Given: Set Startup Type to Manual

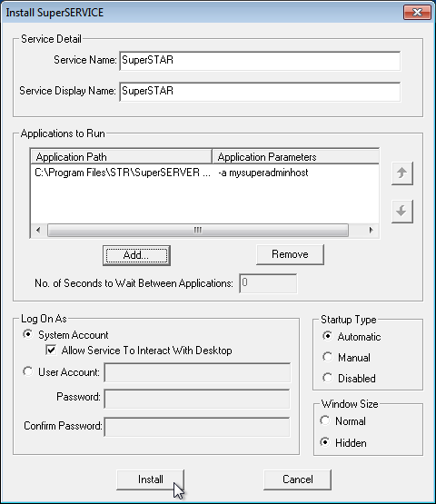Looking at the screenshot, I should (328, 357).
